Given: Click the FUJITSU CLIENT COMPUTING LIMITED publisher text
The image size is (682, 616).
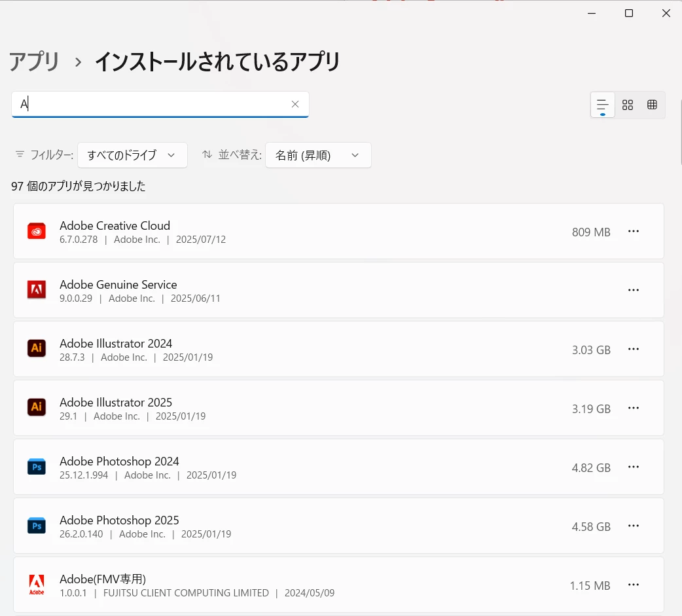Looking at the screenshot, I should (186, 593).
